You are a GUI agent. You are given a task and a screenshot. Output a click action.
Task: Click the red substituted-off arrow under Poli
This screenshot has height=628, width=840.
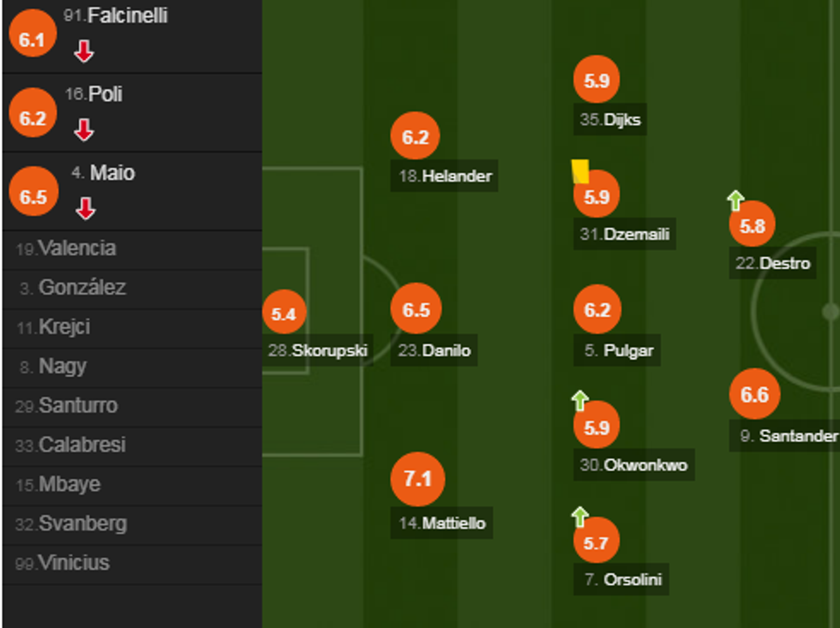[x=83, y=130]
